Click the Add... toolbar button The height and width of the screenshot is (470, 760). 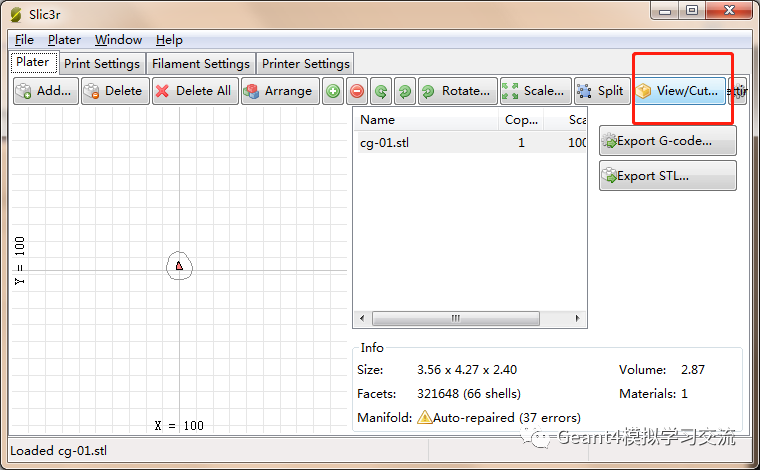tap(46, 91)
